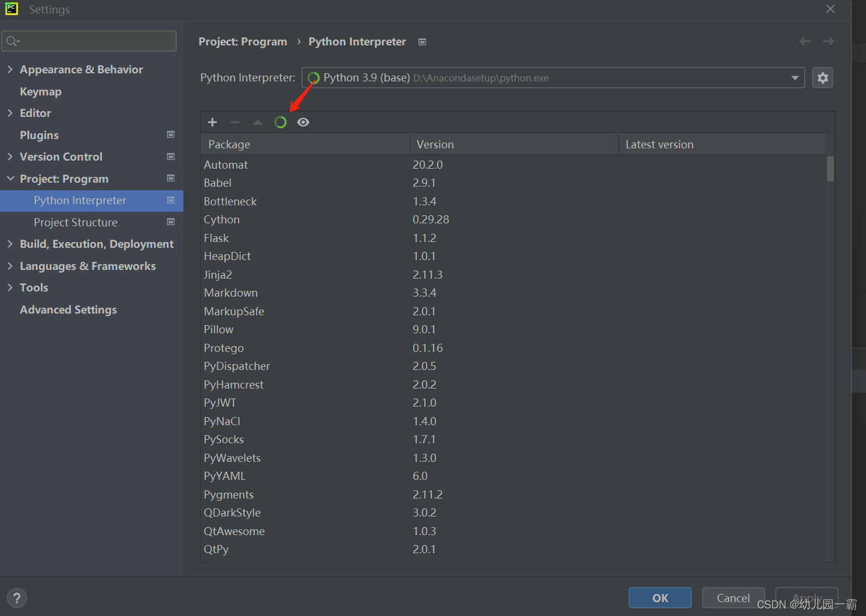Select Project Structure in sidebar
This screenshot has width=866, height=616.
coord(76,222)
